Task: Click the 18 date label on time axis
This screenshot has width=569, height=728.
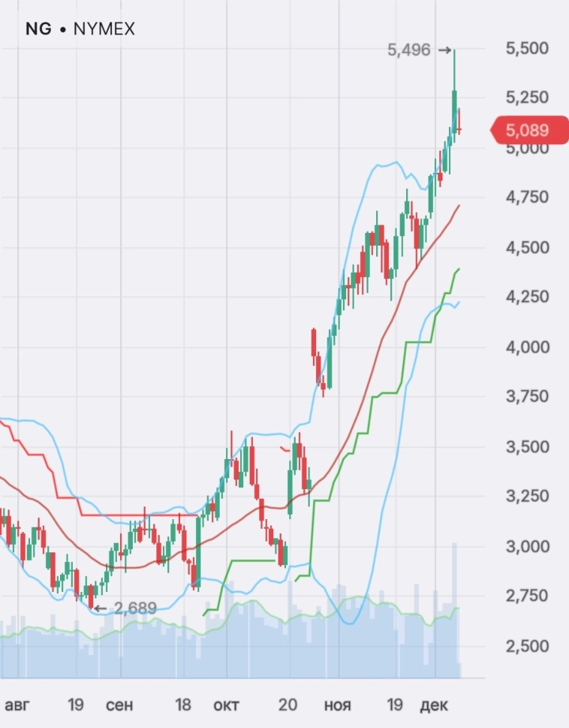Action: coord(182,705)
